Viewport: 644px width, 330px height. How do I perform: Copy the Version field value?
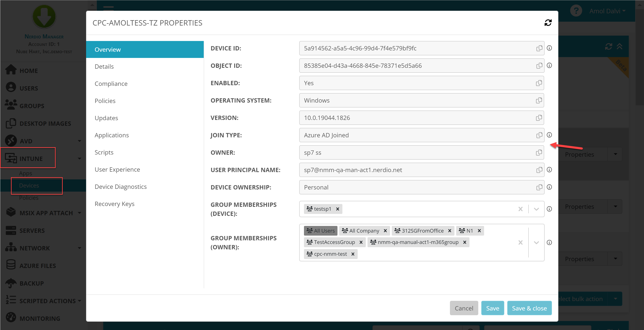pos(539,118)
